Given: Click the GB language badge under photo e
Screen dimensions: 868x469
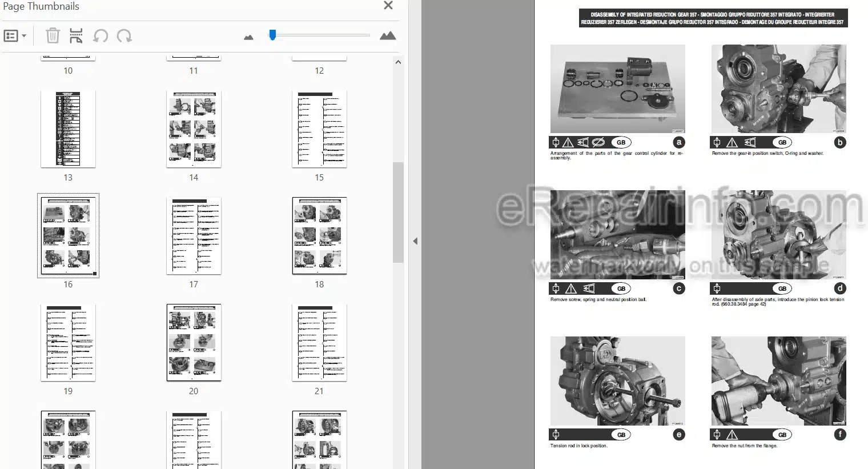Looking at the screenshot, I should [x=621, y=435].
